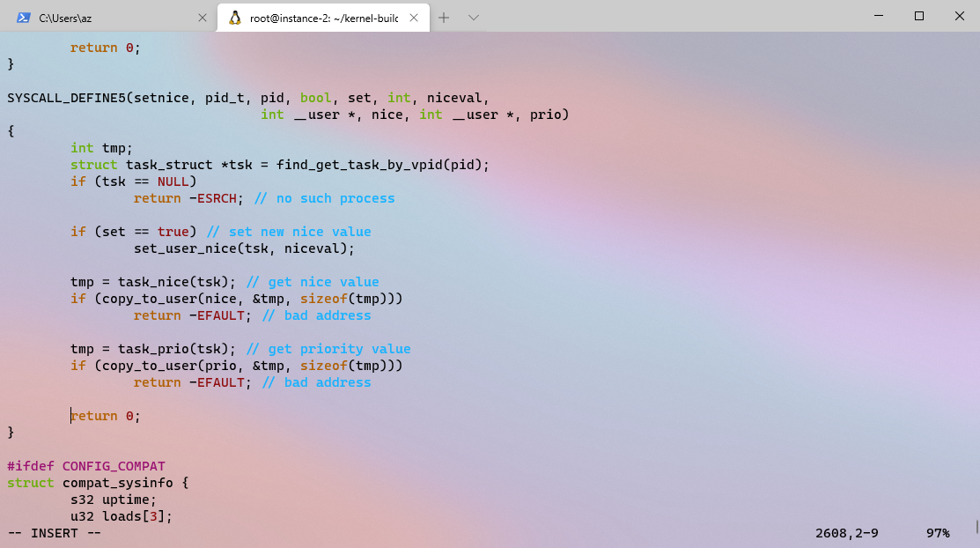Click the PowerShell icon on first tab
Viewport: 980px width, 548px height.
click(23, 19)
